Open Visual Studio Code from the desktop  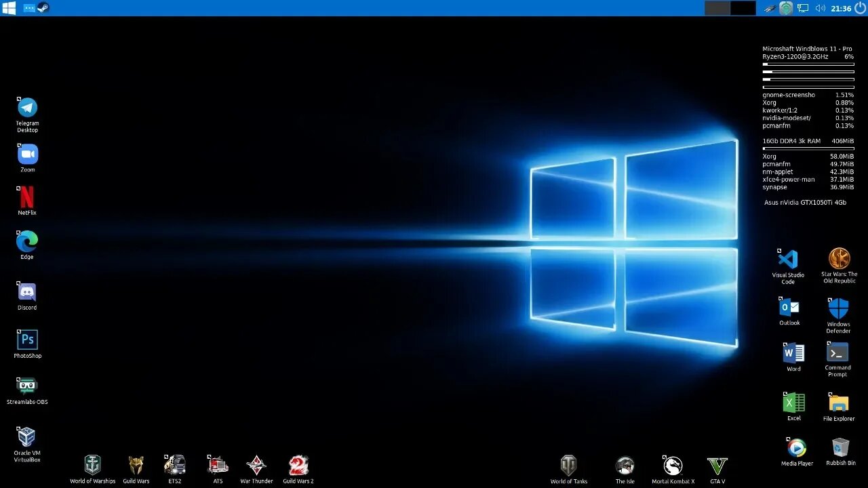click(787, 259)
